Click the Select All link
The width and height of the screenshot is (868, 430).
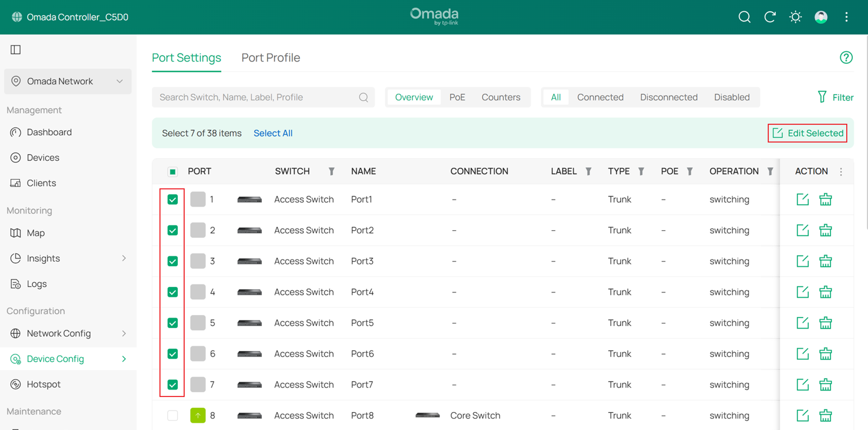pyautogui.click(x=273, y=133)
